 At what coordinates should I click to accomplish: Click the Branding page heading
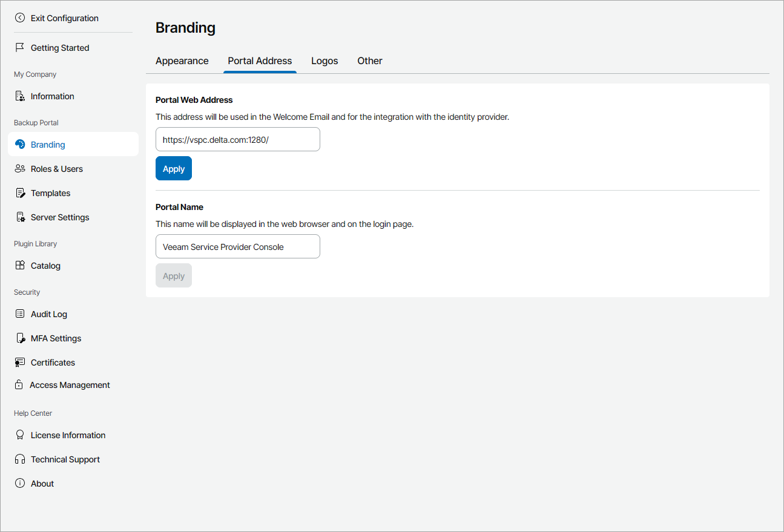(x=185, y=28)
